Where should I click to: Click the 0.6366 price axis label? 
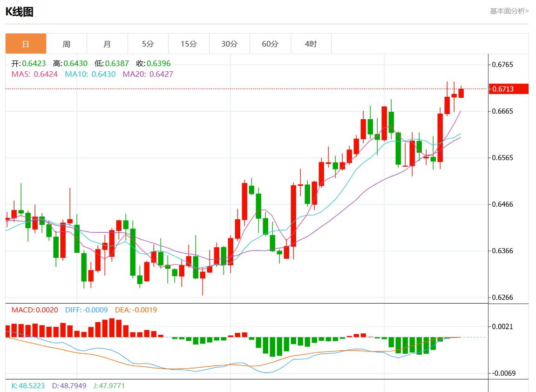[502, 251]
